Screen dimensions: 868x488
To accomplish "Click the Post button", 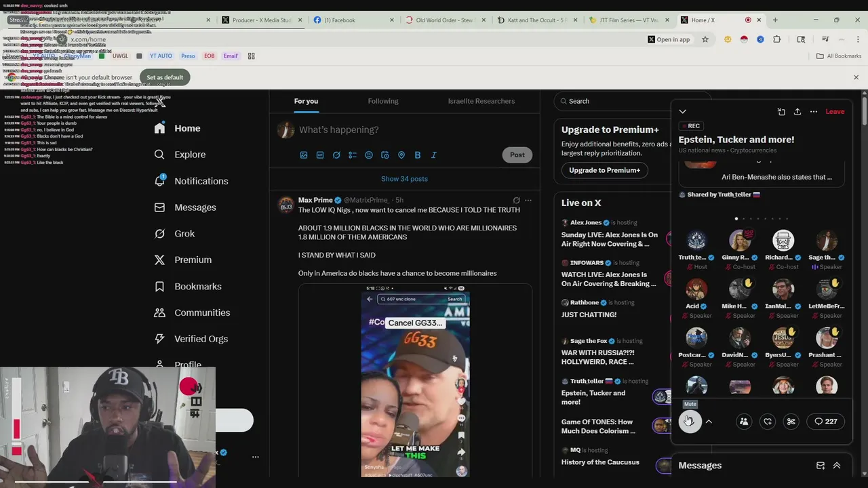I will click(517, 155).
